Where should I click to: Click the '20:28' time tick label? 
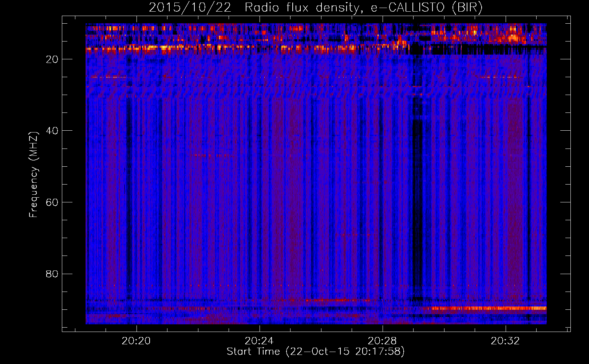(382, 341)
